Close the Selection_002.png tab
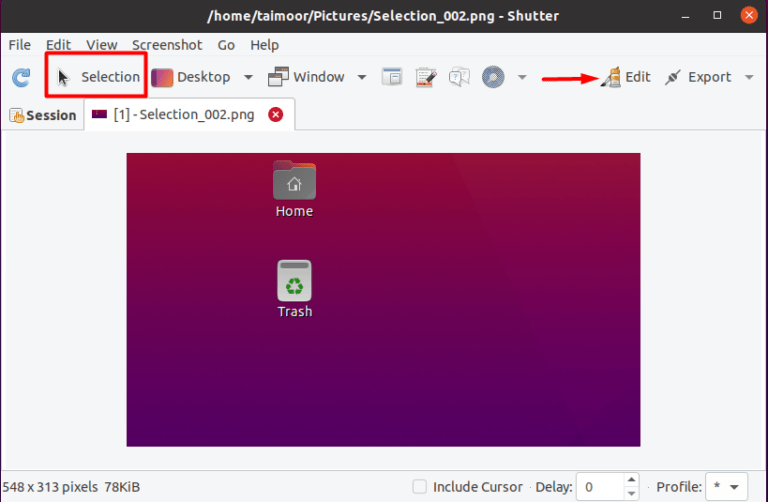 coord(276,115)
